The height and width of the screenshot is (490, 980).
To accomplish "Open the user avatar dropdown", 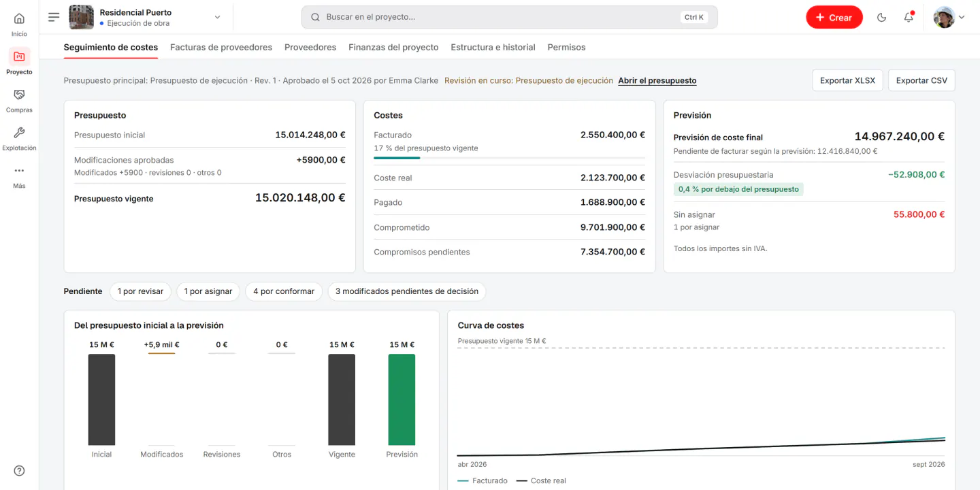I will click(949, 17).
